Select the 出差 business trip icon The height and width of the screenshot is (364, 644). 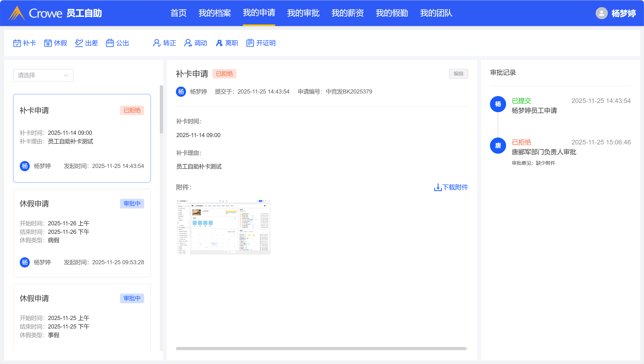pyautogui.click(x=79, y=43)
